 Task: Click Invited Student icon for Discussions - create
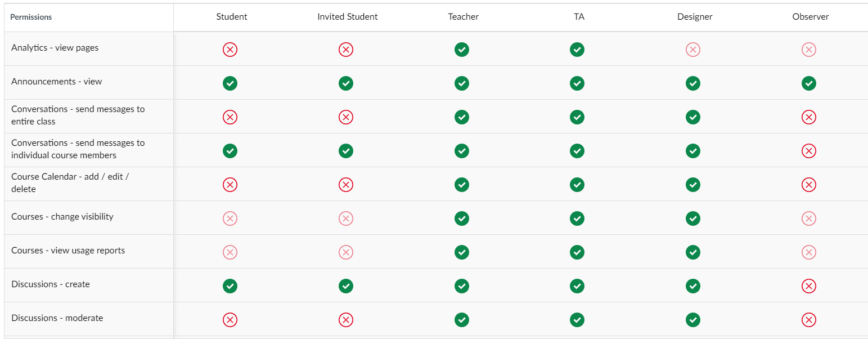click(x=345, y=286)
